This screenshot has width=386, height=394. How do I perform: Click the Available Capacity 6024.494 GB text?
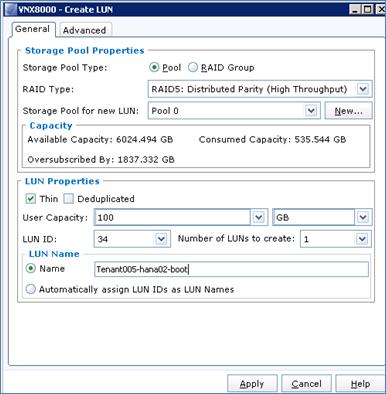100,139
